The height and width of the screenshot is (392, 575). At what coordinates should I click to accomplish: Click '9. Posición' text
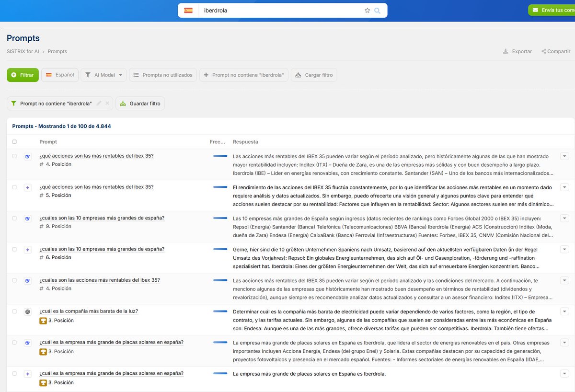(58, 226)
